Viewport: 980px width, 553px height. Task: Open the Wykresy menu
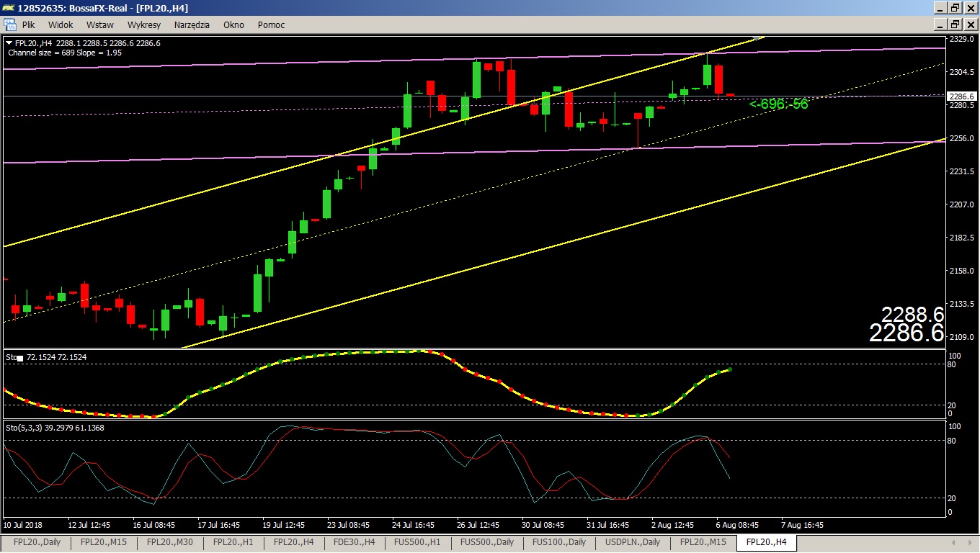click(x=144, y=24)
